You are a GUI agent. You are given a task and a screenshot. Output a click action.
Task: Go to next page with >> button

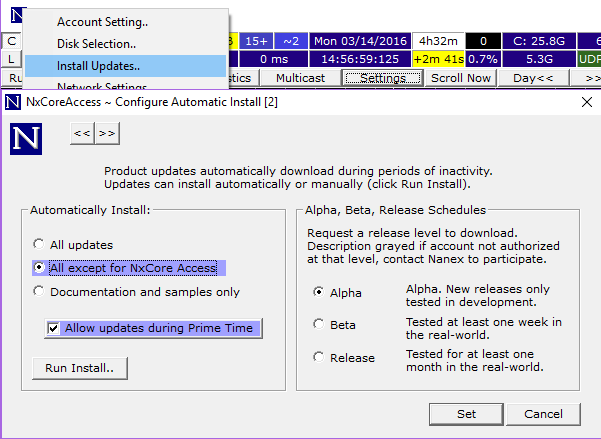(x=107, y=133)
